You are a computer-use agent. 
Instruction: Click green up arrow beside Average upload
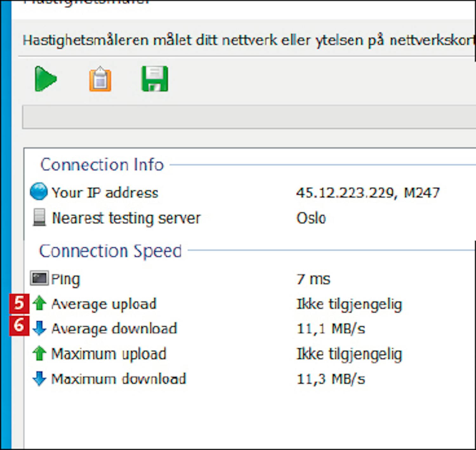coord(40,303)
